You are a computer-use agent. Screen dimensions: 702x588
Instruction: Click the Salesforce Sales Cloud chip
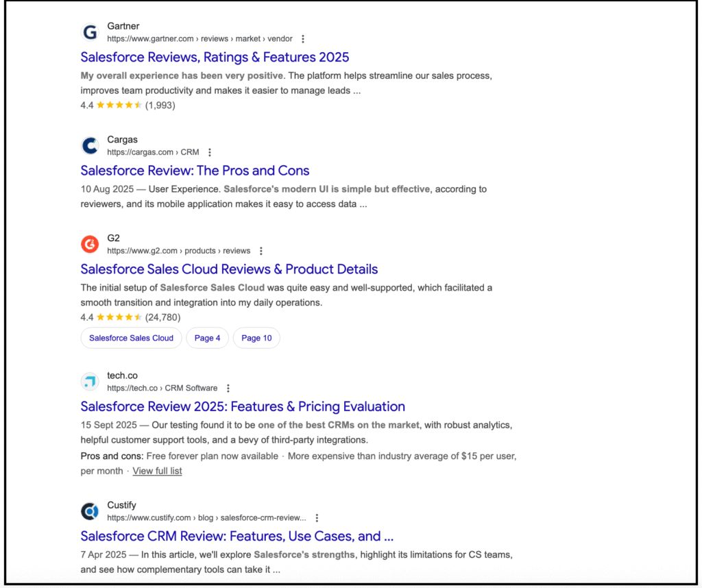(x=131, y=338)
